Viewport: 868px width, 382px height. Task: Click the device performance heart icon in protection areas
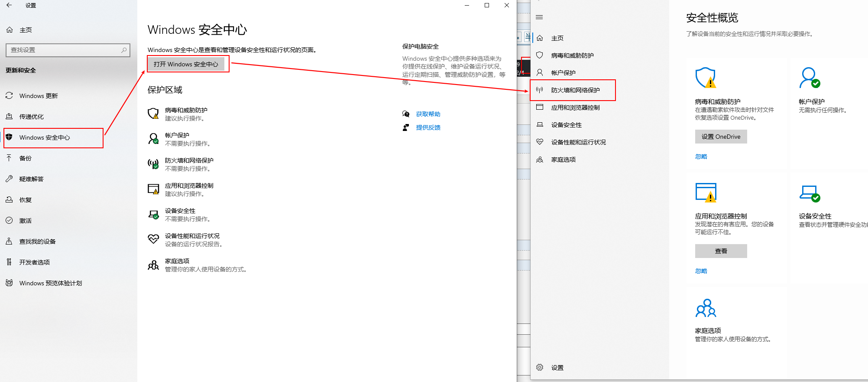(153, 239)
